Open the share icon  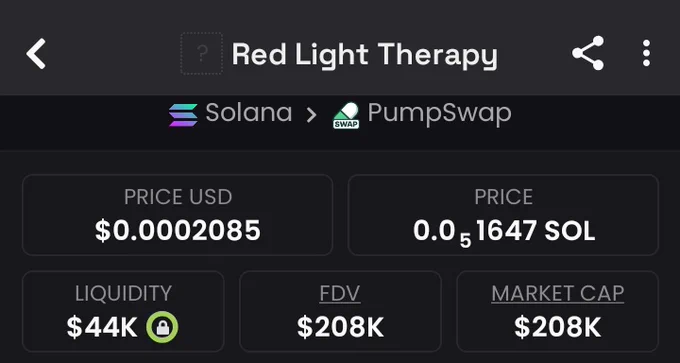(x=588, y=53)
